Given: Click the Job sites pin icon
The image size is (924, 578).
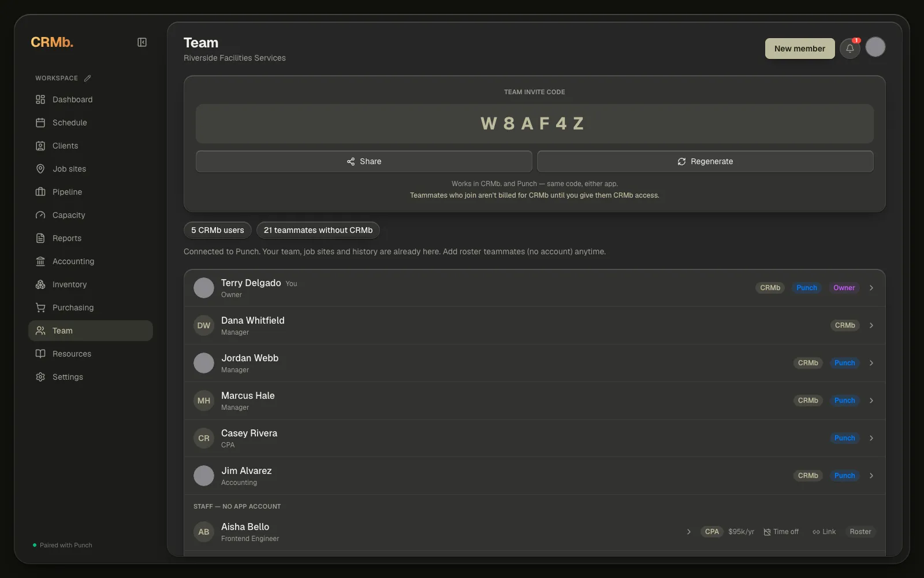Looking at the screenshot, I should tap(40, 169).
